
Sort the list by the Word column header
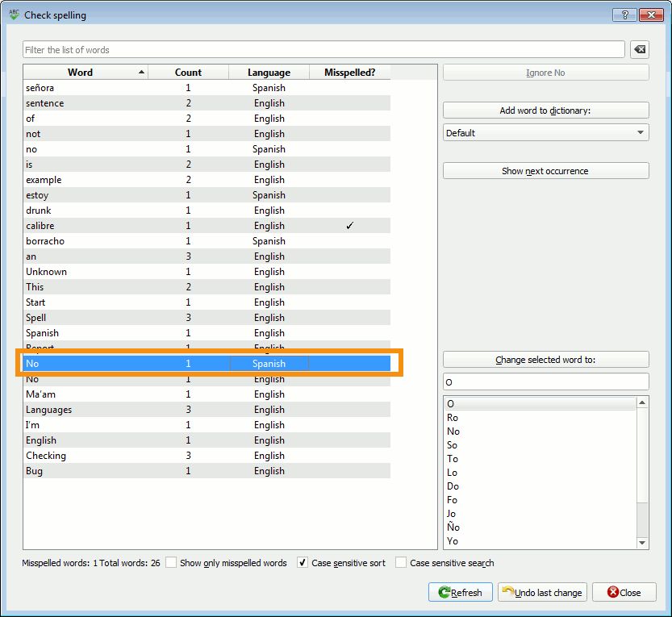click(x=86, y=73)
